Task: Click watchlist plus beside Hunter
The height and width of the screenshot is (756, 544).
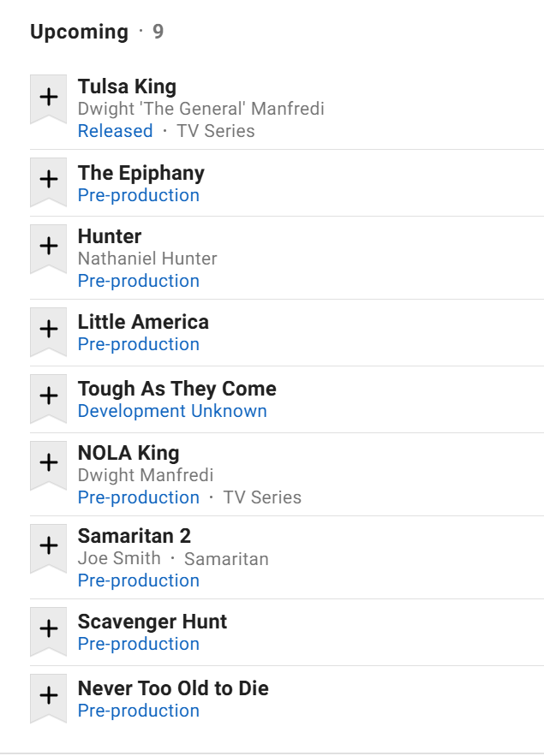Action: (x=49, y=246)
